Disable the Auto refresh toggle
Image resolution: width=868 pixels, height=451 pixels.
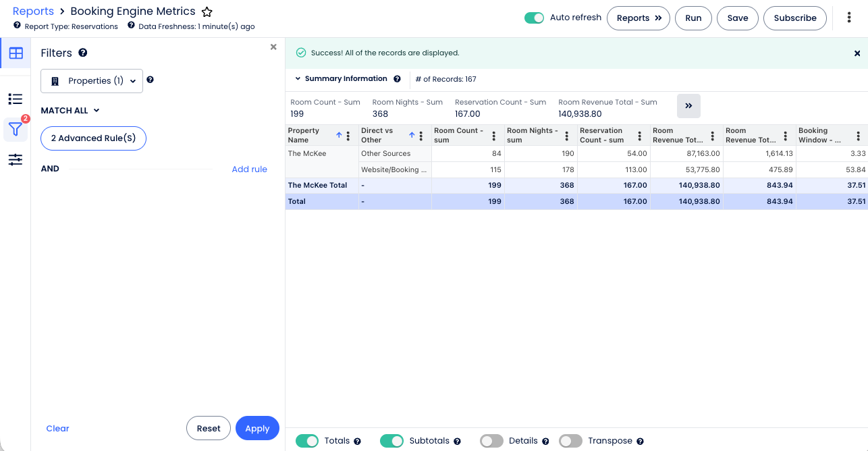[x=535, y=18]
